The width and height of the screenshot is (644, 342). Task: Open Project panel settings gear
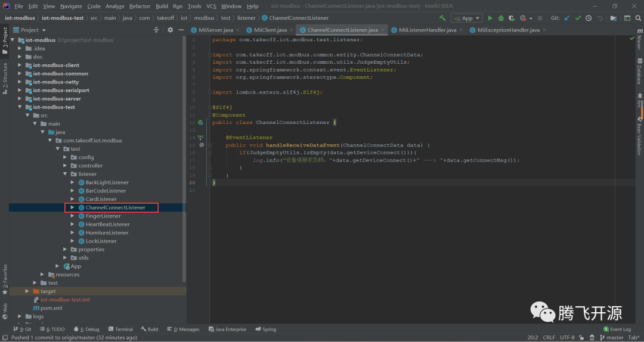click(x=170, y=30)
